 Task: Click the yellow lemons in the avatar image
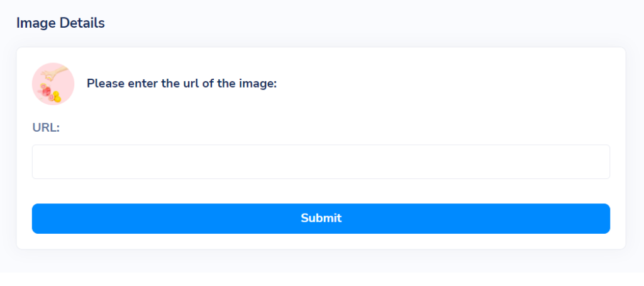tap(56, 97)
